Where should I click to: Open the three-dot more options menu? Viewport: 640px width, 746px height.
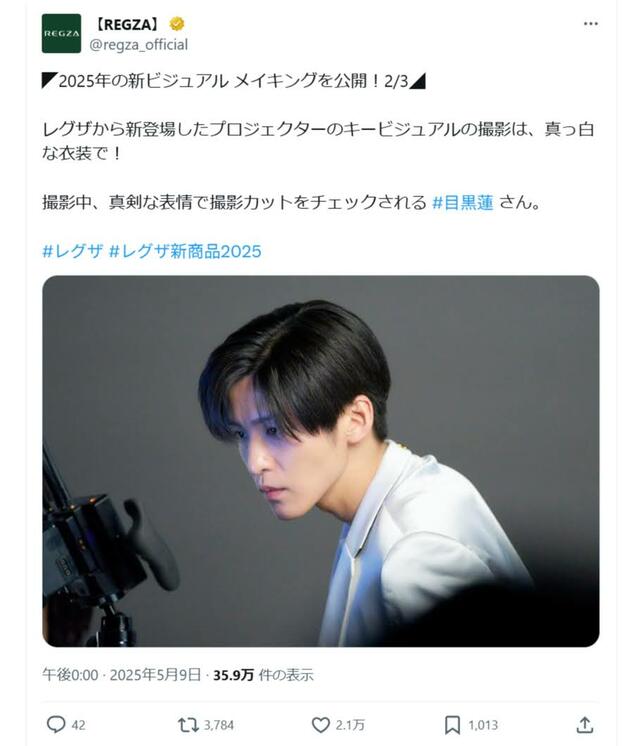591,23
